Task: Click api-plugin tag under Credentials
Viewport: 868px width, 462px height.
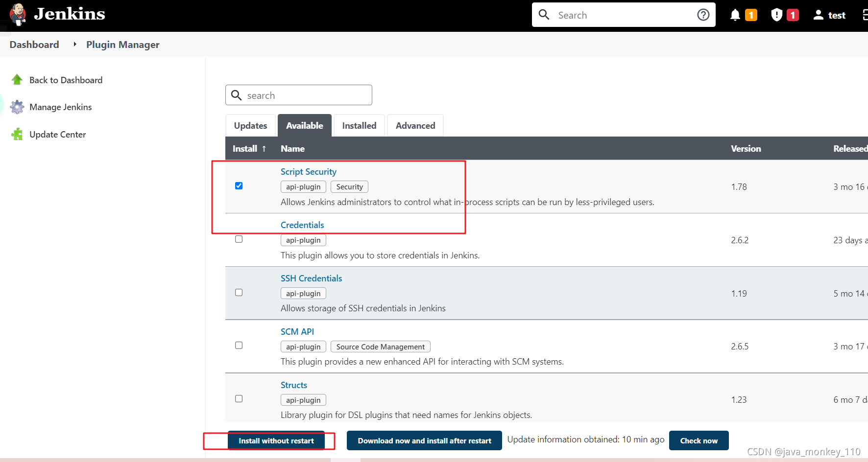Action: pyautogui.click(x=303, y=240)
